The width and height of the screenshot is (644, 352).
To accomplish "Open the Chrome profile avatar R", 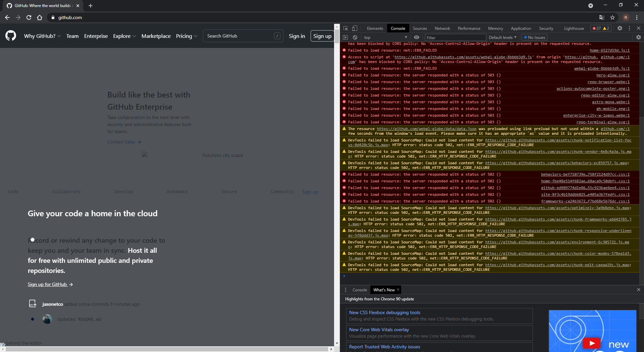I will point(626,17).
